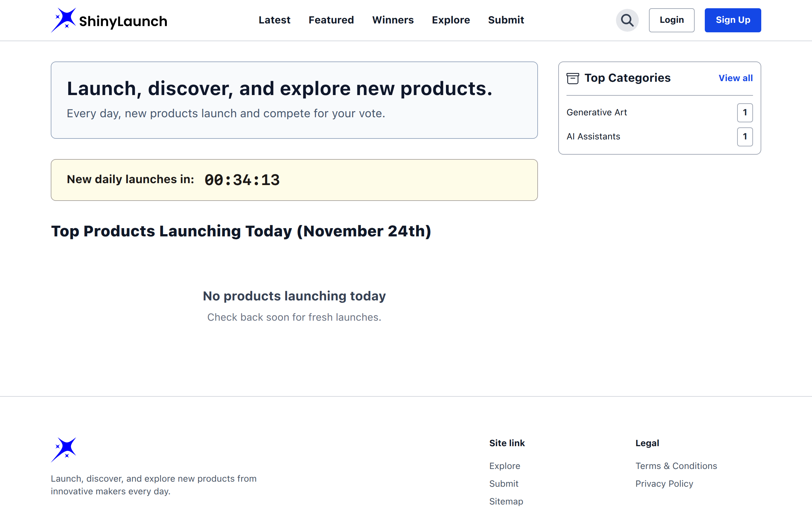
Task: Click the archive icon beside Top Categories
Action: tap(573, 78)
